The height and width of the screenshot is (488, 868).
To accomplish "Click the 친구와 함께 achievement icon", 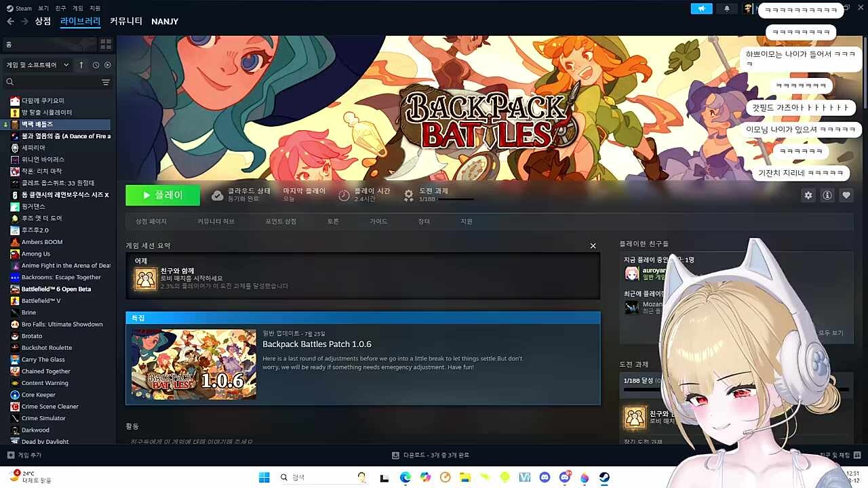I will coord(145,279).
